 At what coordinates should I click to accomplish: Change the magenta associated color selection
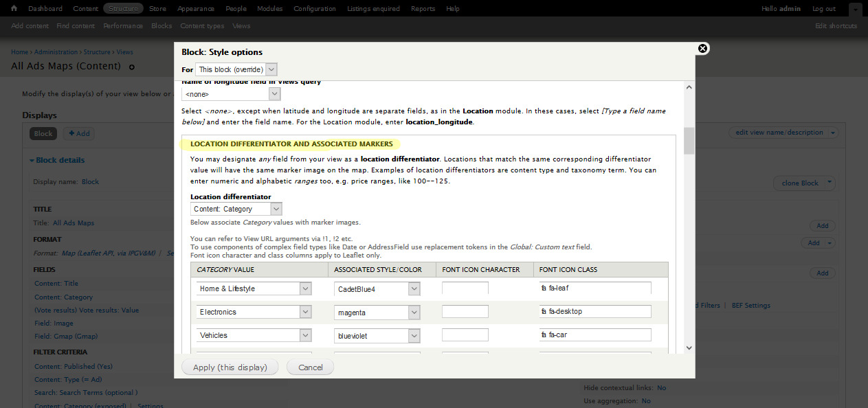click(x=377, y=313)
